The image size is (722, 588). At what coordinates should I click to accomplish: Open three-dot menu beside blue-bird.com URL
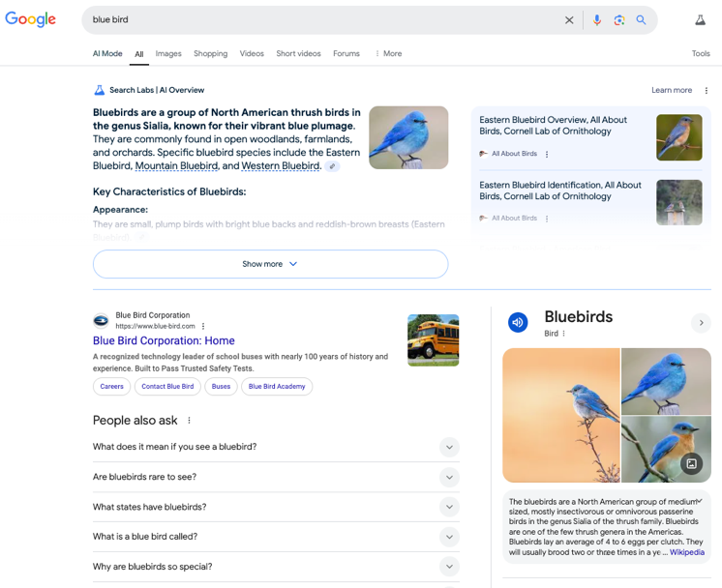[203, 326]
